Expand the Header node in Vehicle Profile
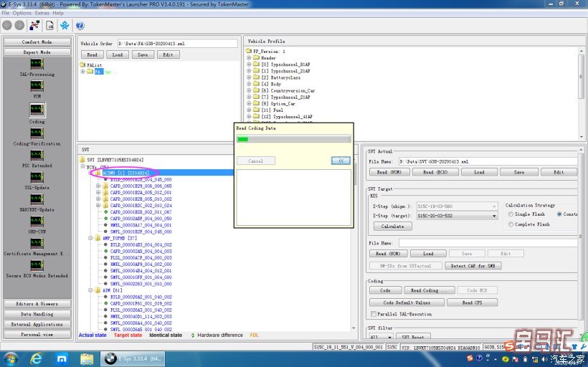This screenshot has height=367, width=588. pyautogui.click(x=249, y=58)
